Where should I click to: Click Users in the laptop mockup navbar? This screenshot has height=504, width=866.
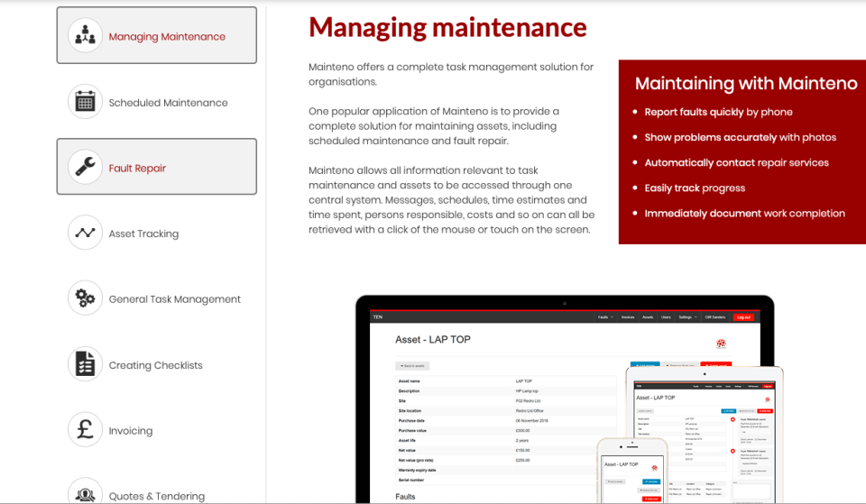click(666, 317)
